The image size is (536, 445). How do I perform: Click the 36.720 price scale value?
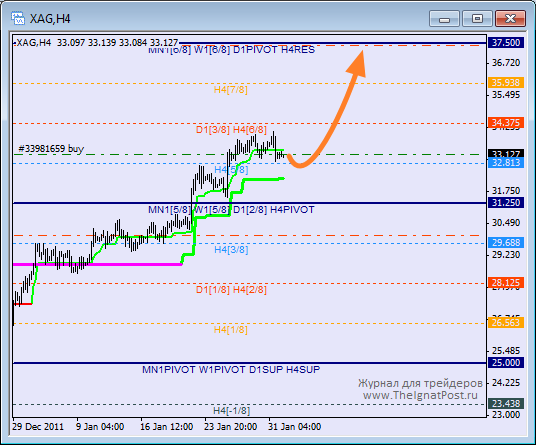tap(506, 63)
